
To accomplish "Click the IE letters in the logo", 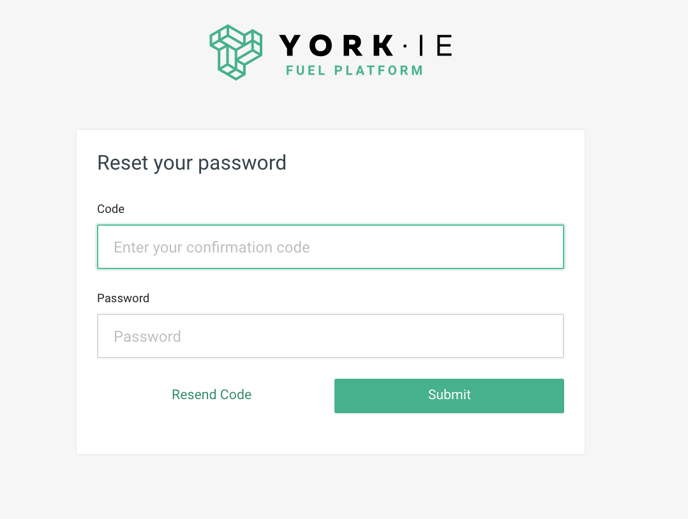I will point(436,46).
